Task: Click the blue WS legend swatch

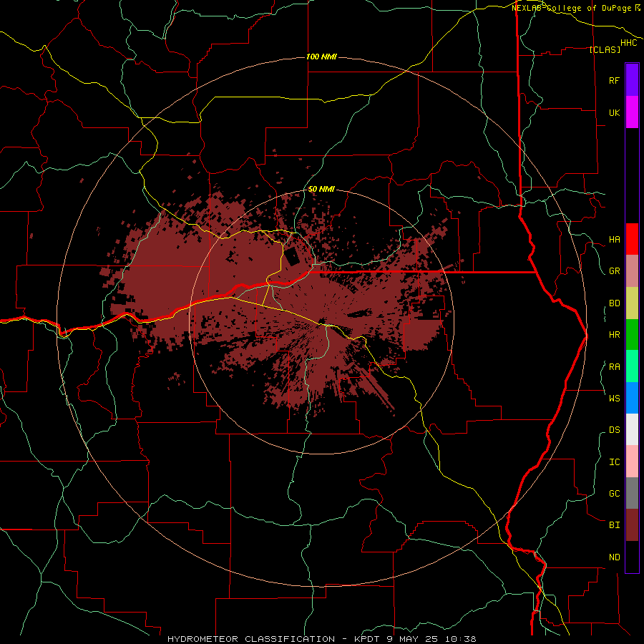Action: [632, 398]
